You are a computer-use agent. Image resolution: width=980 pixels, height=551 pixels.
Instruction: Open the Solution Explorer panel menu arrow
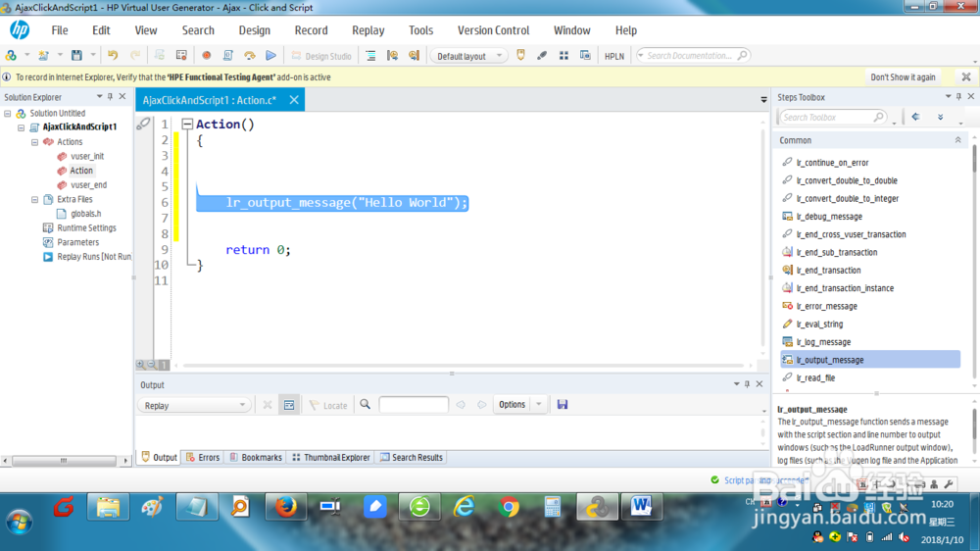pyautogui.click(x=99, y=97)
